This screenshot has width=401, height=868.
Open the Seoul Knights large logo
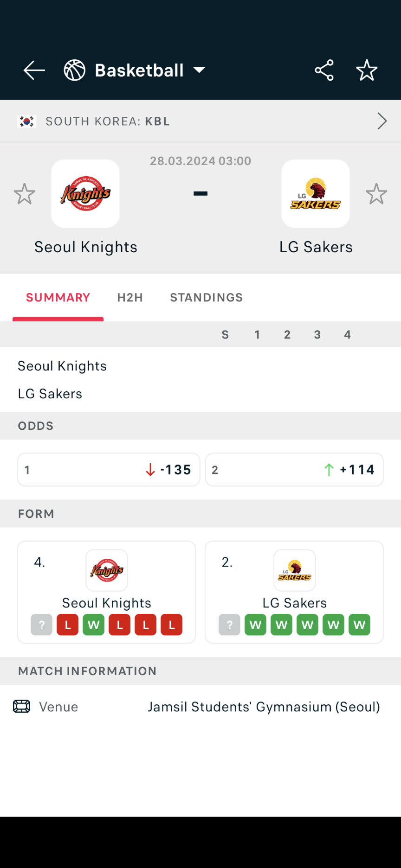[85, 194]
